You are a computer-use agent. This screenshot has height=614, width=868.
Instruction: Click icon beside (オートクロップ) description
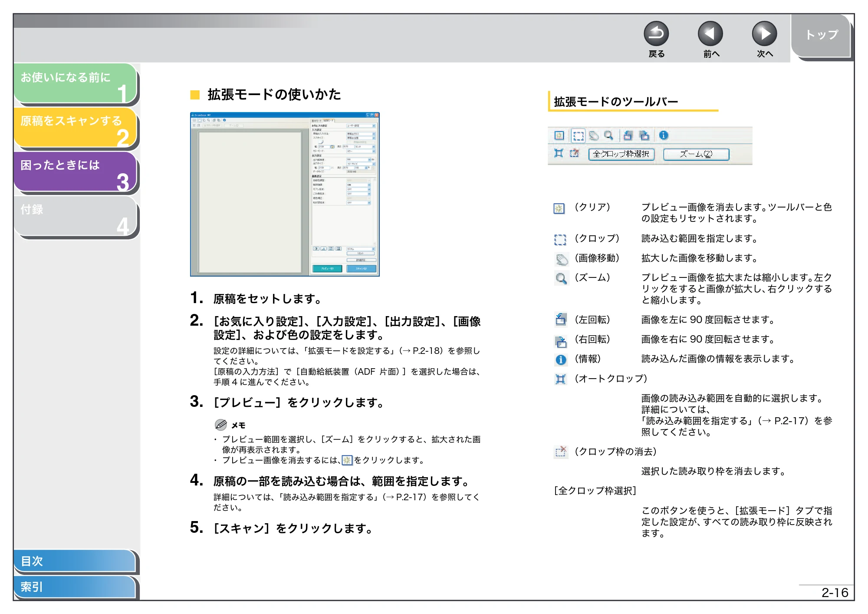point(561,380)
